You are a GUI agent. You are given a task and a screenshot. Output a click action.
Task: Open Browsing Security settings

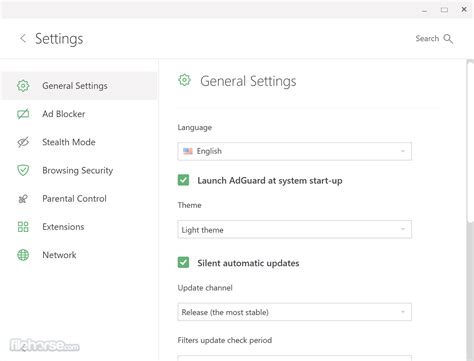pos(79,170)
